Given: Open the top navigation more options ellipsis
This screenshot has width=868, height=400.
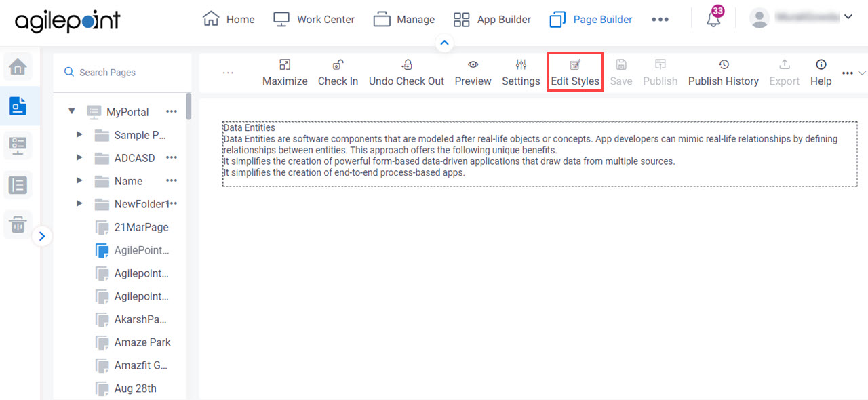Looking at the screenshot, I should pyautogui.click(x=660, y=20).
